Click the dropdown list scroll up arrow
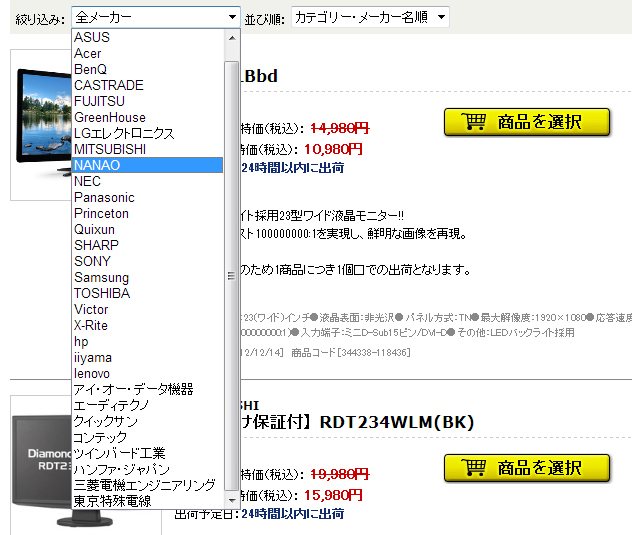The image size is (632, 535). 232,38
